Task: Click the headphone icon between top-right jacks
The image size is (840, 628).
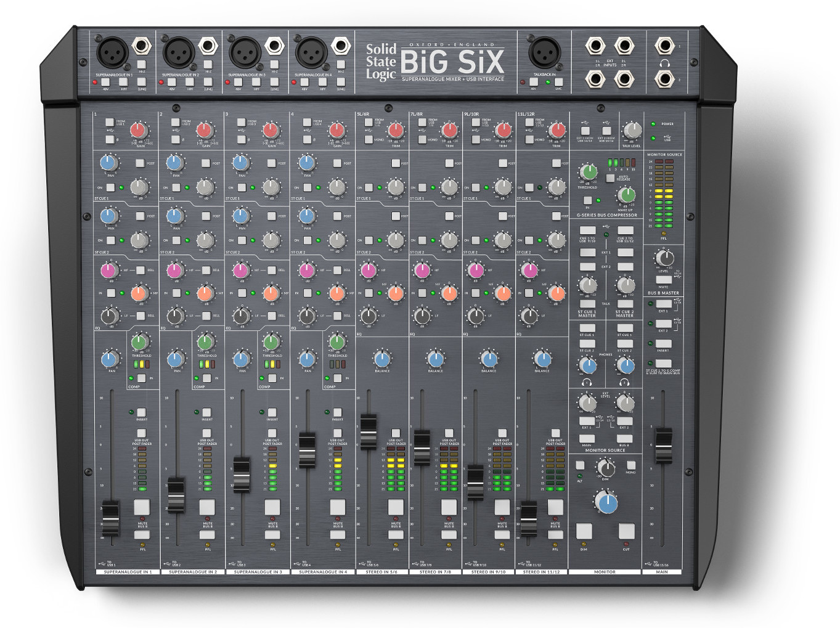Action: point(664,63)
